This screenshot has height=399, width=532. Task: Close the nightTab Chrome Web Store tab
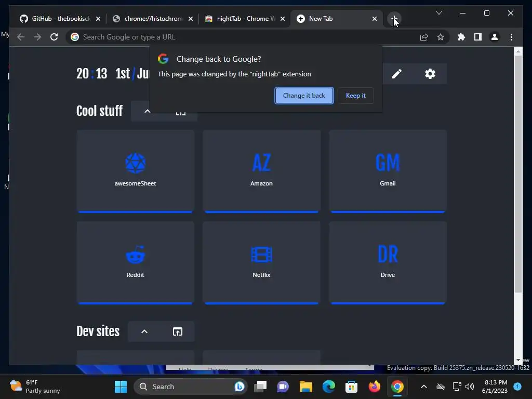tap(283, 19)
